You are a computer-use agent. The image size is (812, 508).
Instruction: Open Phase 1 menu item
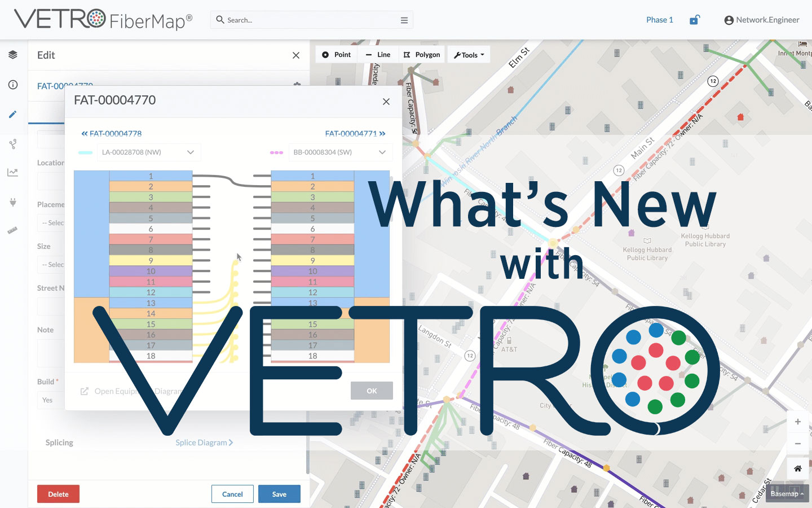click(x=659, y=19)
